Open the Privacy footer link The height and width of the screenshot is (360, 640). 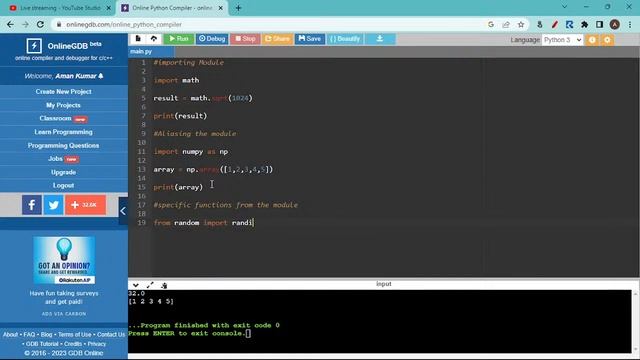(97, 344)
